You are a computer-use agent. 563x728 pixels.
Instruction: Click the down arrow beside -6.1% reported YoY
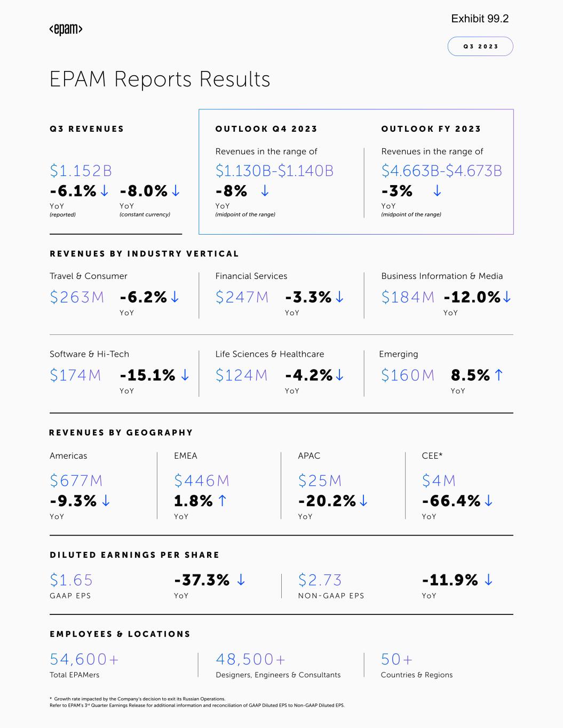coord(105,190)
